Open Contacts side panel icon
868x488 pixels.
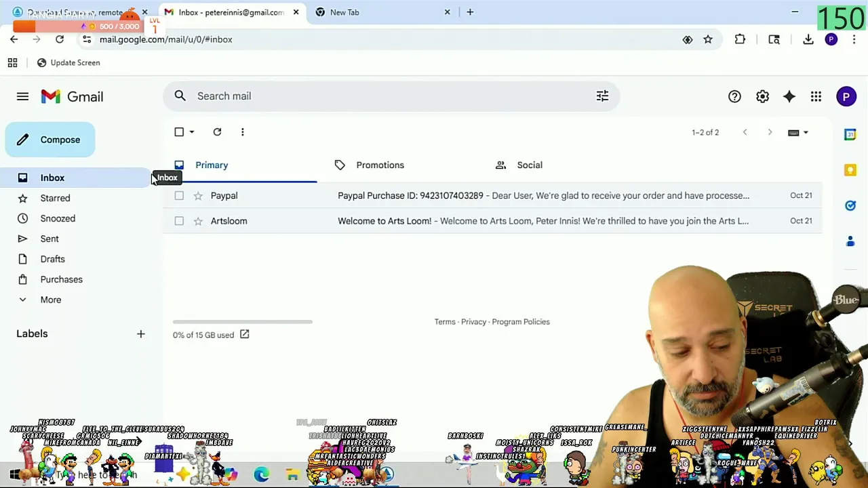coord(850,241)
